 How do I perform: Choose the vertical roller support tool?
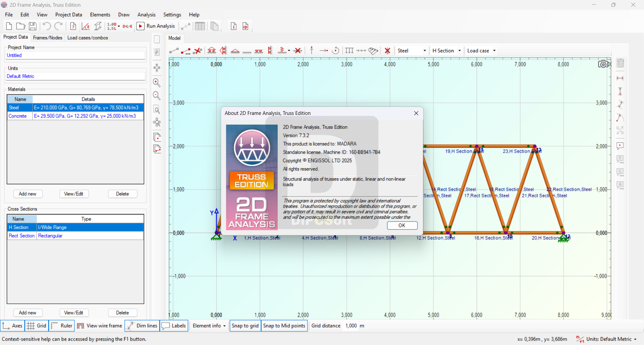tap(223, 51)
